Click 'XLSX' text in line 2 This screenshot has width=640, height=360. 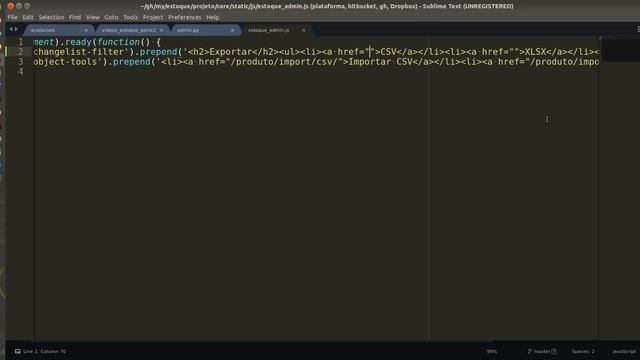click(536, 52)
